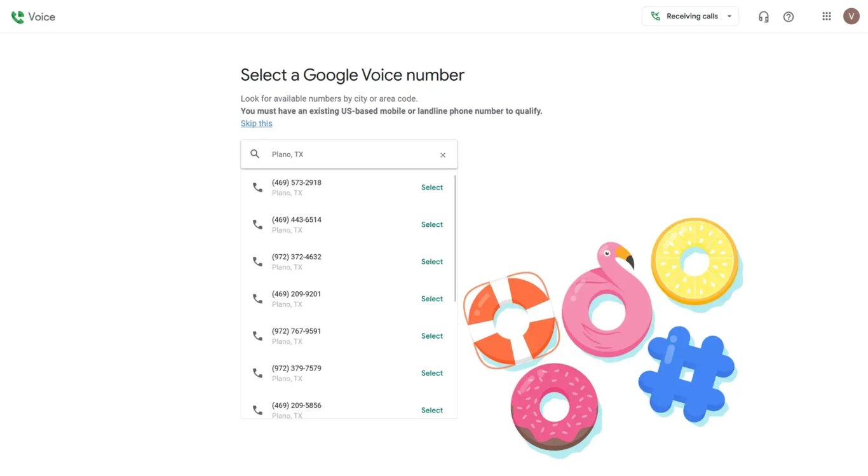The height and width of the screenshot is (476, 868).
Task: Click the text (972) 379-7579
Action: 297,369
